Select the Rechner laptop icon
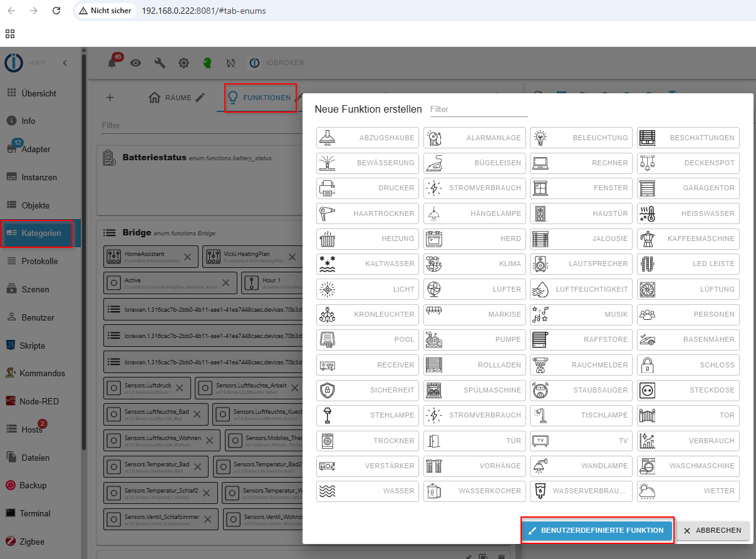 [x=541, y=163]
